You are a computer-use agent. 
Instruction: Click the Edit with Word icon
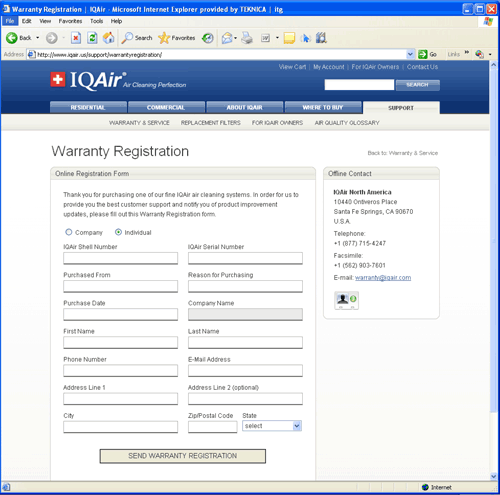click(x=266, y=38)
